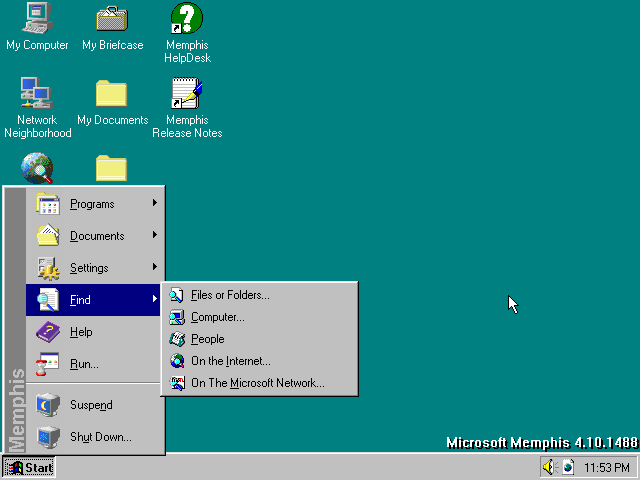640x480 pixels.
Task: Choose Run... in the Start menu
Action: click(x=93, y=364)
